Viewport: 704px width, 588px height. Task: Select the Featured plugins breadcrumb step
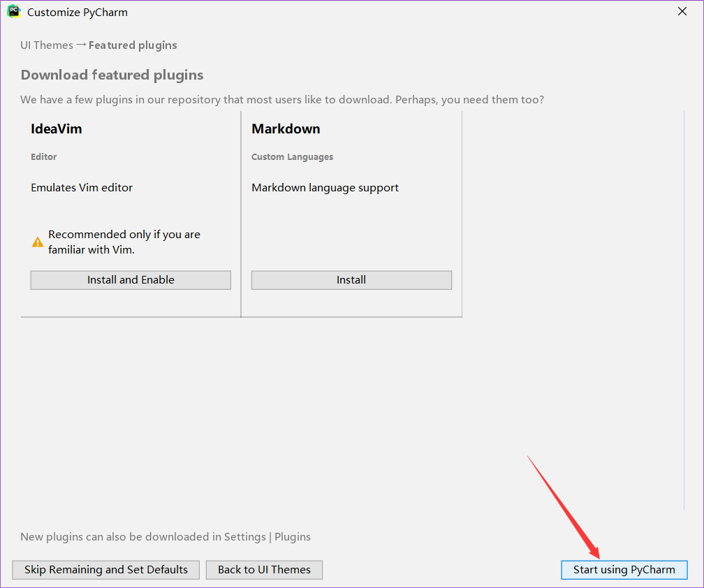tap(133, 45)
